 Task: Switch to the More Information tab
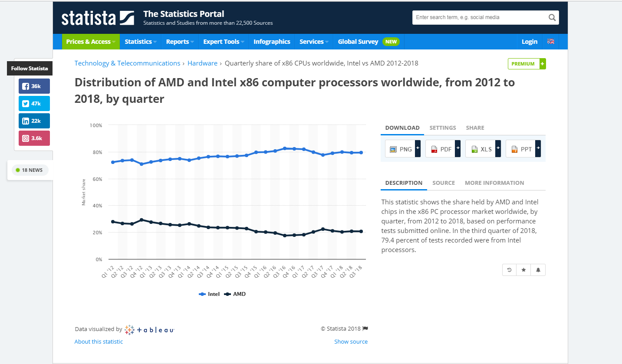coord(494,183)
